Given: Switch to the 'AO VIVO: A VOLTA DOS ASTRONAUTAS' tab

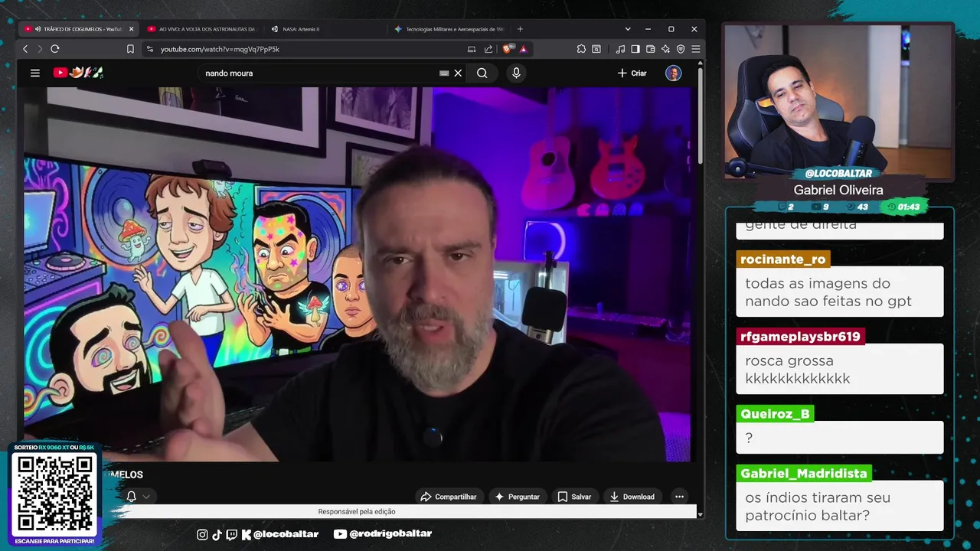Looking at the screenshot, I should (201, 29).
